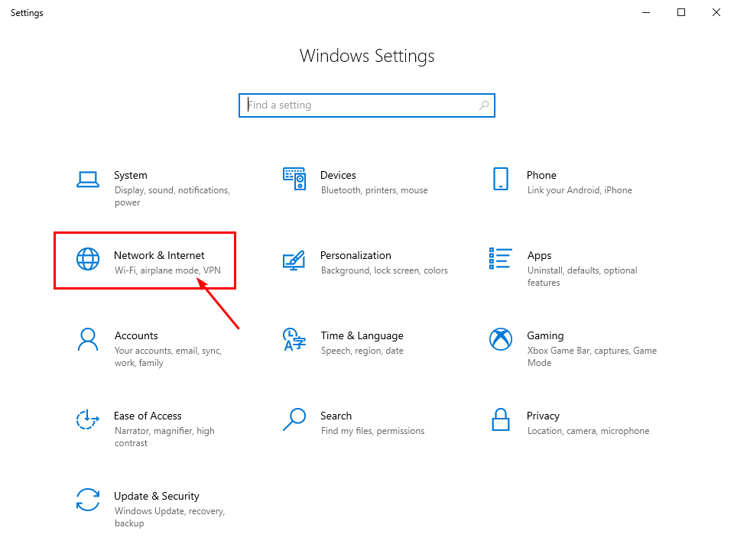The width and height of the screenshot is (734, 560).
Task: Open Apps settings title
Action: coord(539,255)
